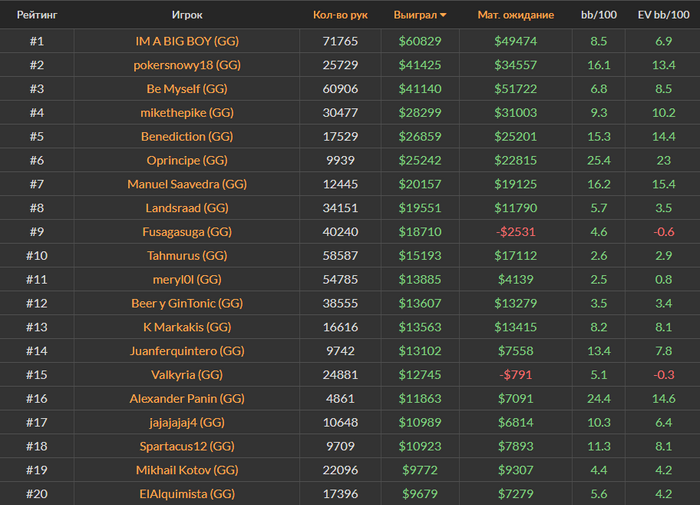Open mikethepike (GG) player link

click(x=187, y=113)
